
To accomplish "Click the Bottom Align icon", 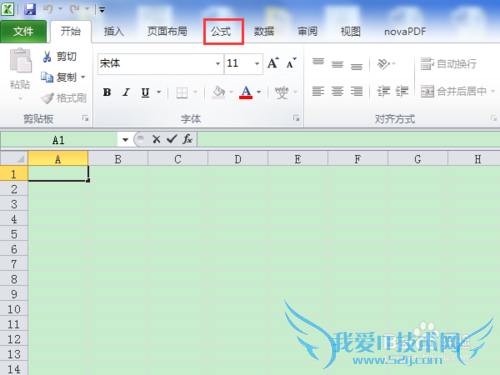I will tap(357, 65).
